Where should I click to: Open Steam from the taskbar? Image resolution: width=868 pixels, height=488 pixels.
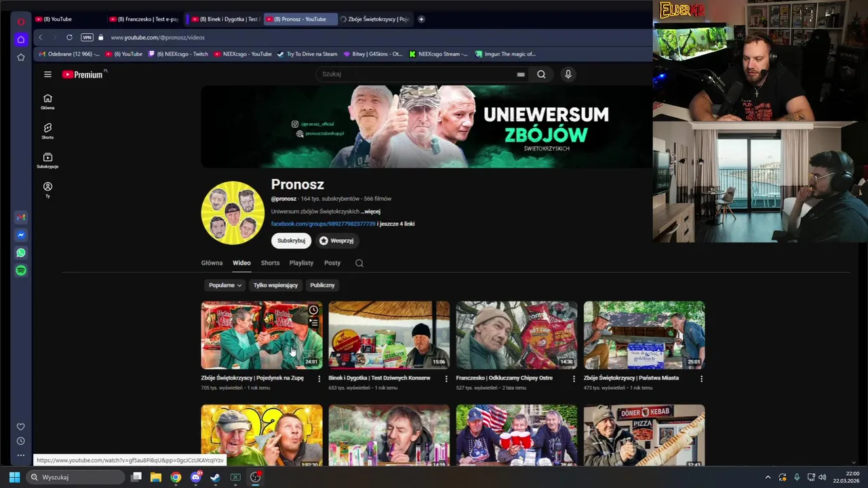(x=215, y=477)
